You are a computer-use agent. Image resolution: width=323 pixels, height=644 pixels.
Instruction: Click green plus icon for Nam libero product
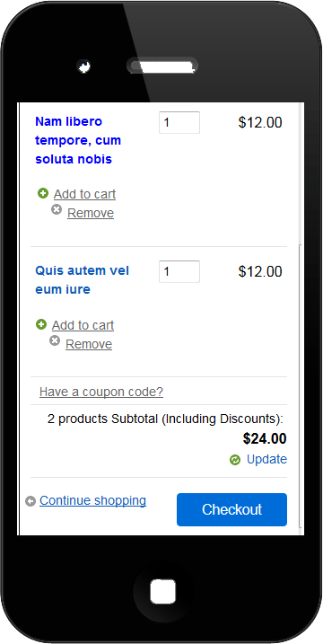(43, 193)
